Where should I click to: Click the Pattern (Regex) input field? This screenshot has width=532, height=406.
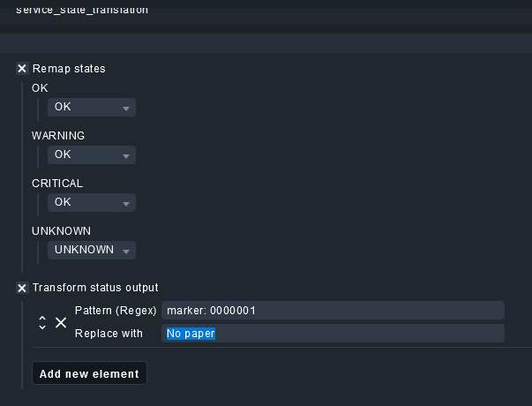point(333,311)
